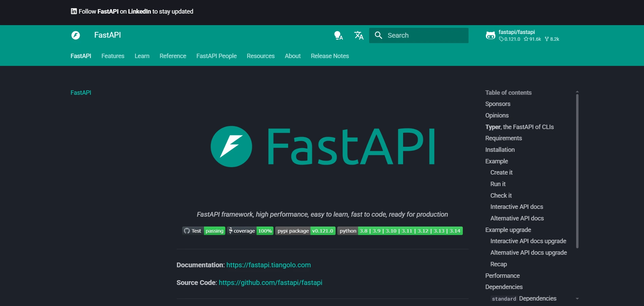The image size is (644, 306).
Task: Open the pypi package v0.121.0 badge
Action: point(305,231)
